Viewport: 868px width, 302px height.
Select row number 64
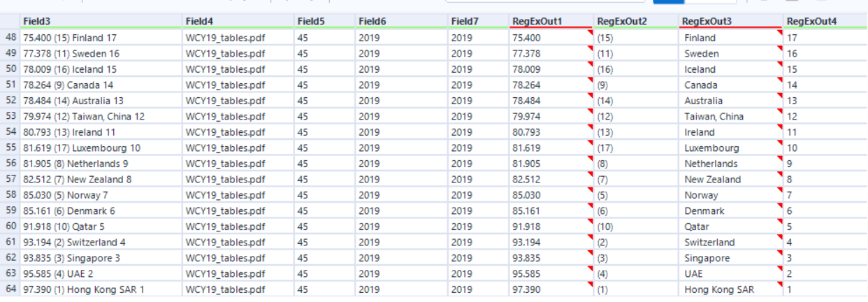pos(10,289)
